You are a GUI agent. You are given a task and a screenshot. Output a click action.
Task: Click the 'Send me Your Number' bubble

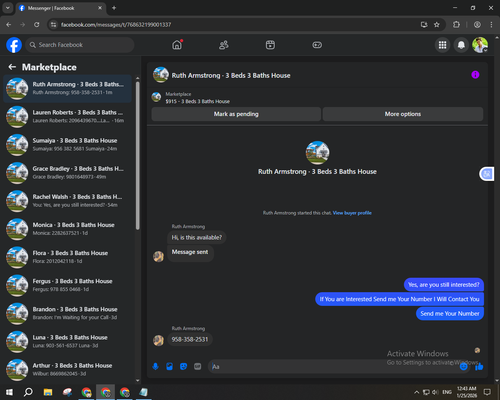click(x=450, y=314)
